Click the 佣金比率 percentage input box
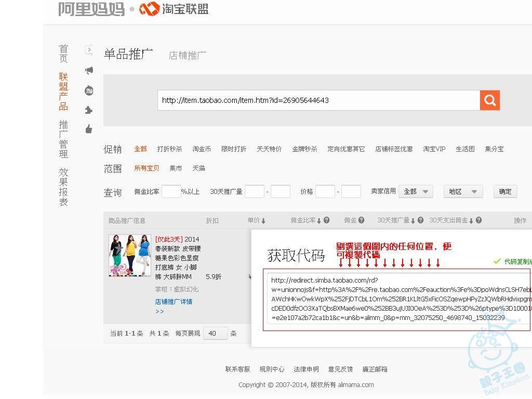 (x=171, y=192)
